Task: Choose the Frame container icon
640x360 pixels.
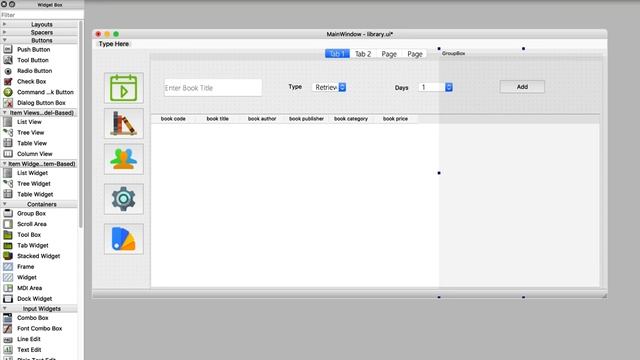Action: 8,267
